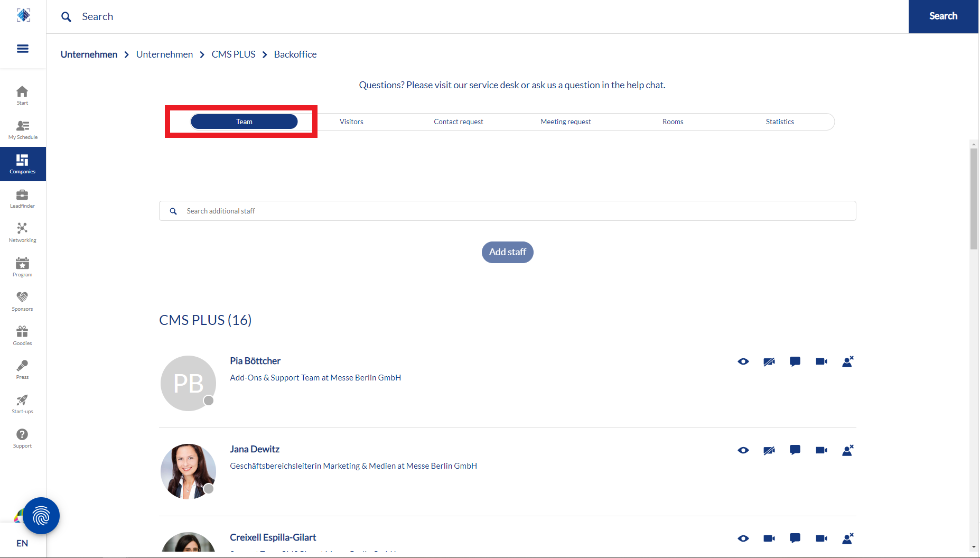Viewport: 980px width, 558px height.
Task: Open Goodies in the sidebar
Action: pos(22,336)
